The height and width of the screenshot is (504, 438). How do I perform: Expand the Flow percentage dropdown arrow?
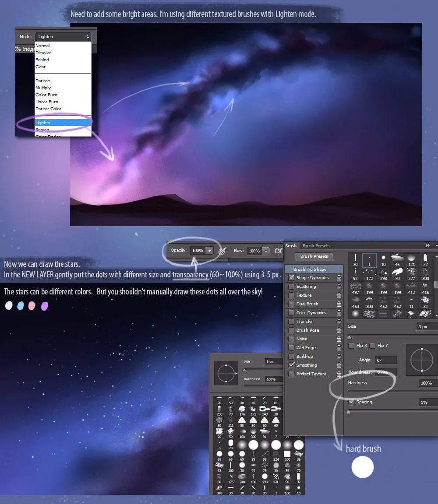pyautogui.click(x=265, y=251)
